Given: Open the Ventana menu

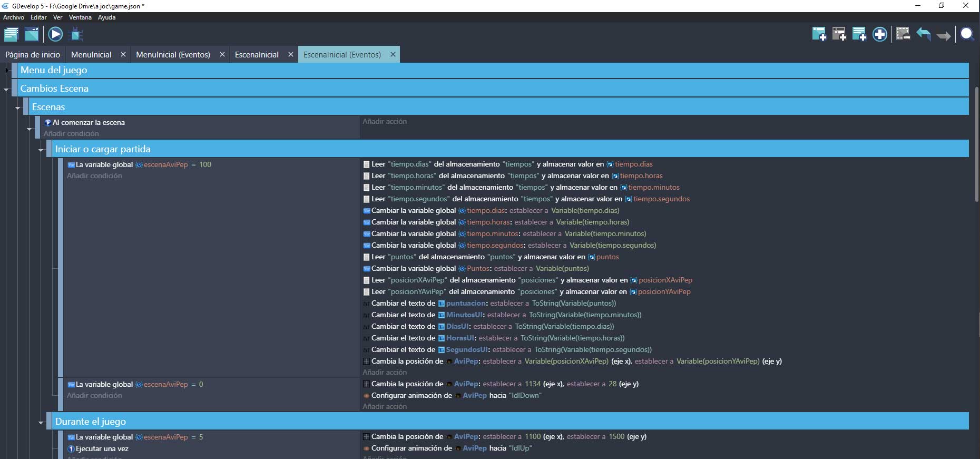Looking at the screenshot, I should (80, 17).
